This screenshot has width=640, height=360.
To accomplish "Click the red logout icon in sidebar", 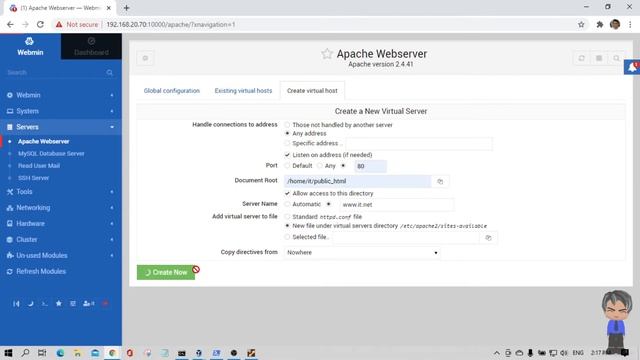I will [105, 304].
